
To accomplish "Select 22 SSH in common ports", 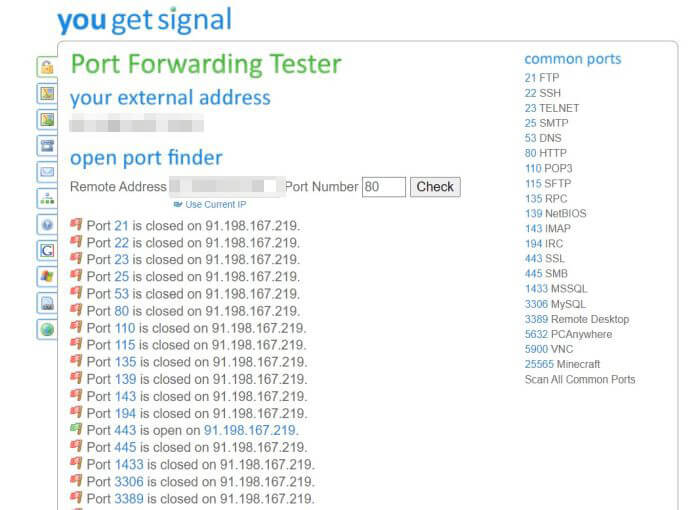I will (x=542, y=93).
